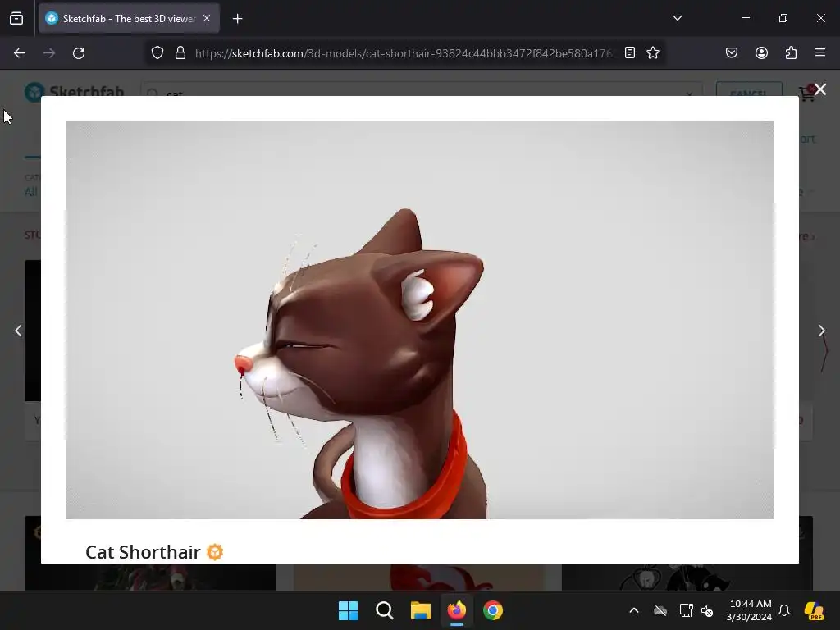Open the Firefox hamburger application menu
Screen dimensions: 840x630
click(x=820, y=52)
